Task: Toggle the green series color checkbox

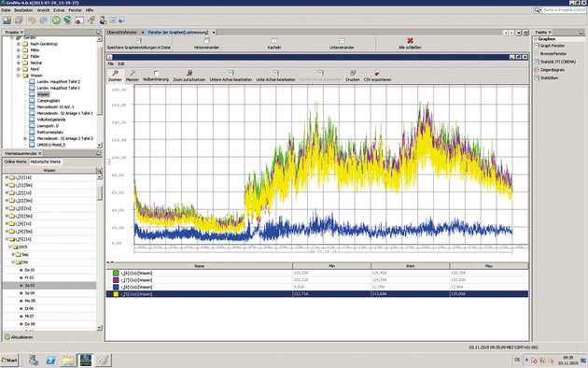Action: pos(116,273)
